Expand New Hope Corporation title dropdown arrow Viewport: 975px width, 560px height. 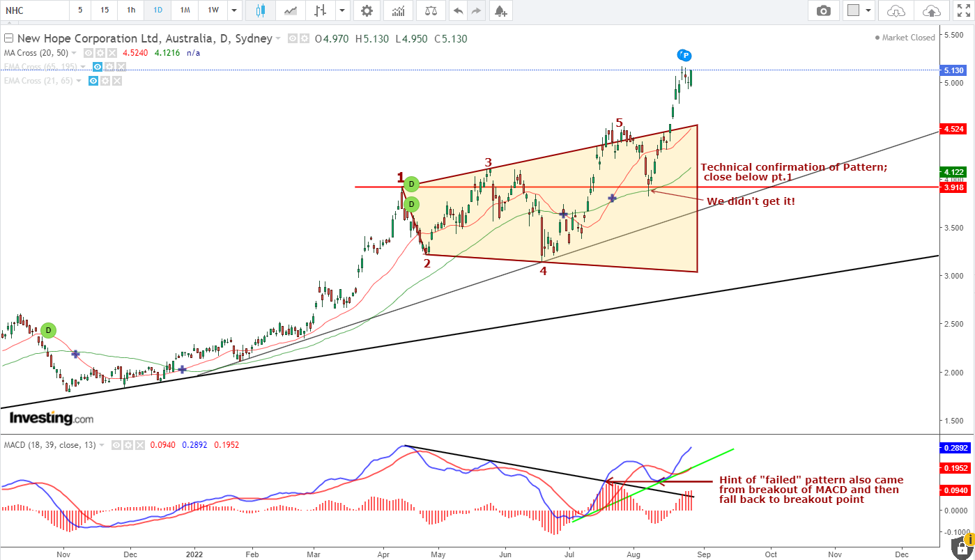pyautogui.click(x=279, y=39)
